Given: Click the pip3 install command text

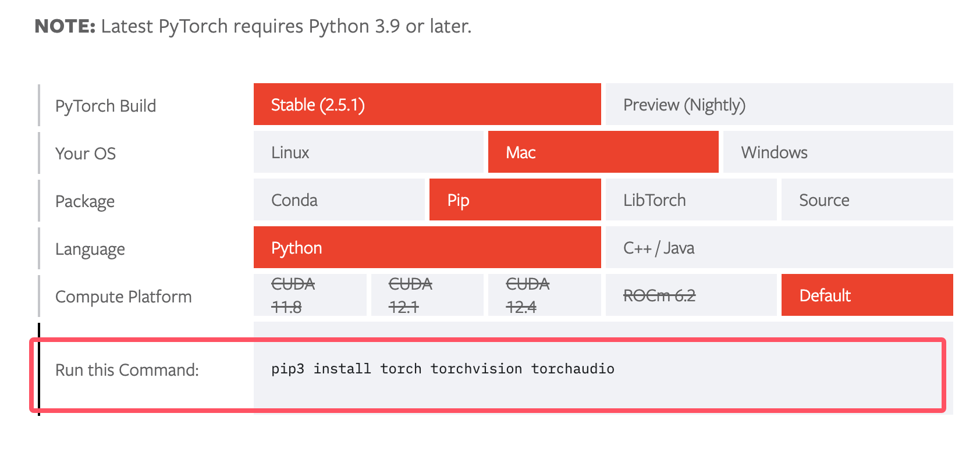Looking at the screenshot, I should (x=443, y=369).
